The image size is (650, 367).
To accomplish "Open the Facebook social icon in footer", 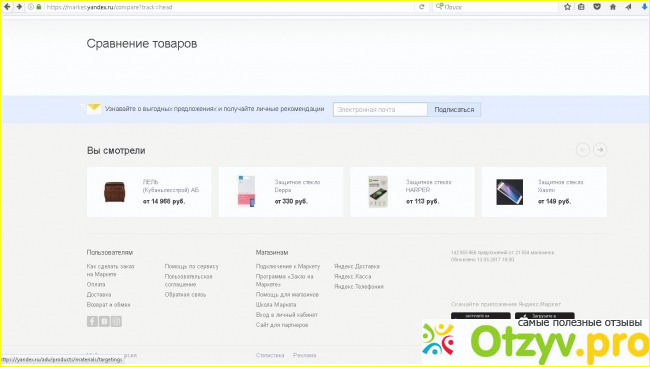I will pyautogui.click(x=92, y=321).
